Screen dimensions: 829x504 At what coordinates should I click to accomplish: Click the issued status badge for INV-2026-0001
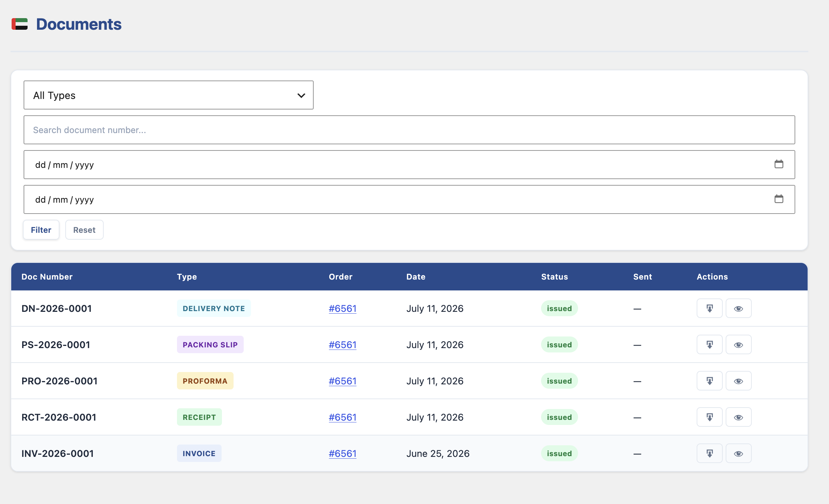[559, 453]
